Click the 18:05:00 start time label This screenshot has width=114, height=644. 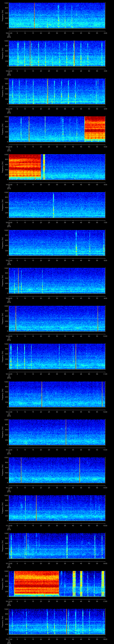pyautogui.click(x=9, y=184)
